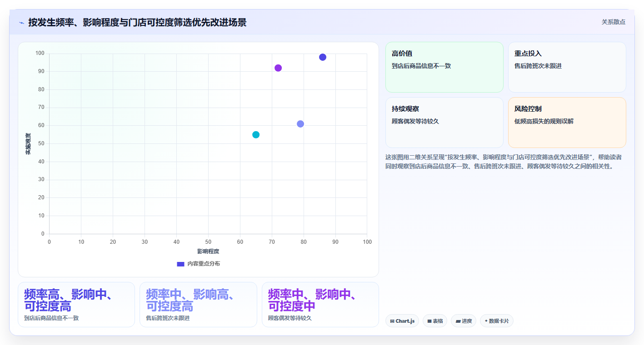Viewport: 644px width, 345px height.
Task: Click the chart header title text
Action: (137, 22)
